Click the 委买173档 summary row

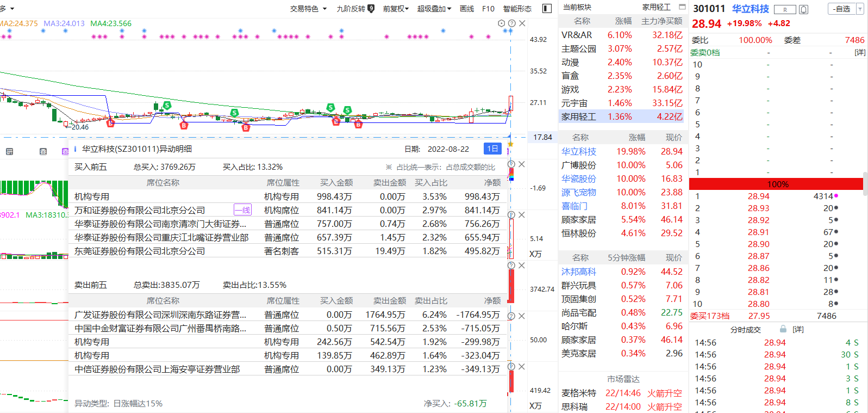click(776, 316)
